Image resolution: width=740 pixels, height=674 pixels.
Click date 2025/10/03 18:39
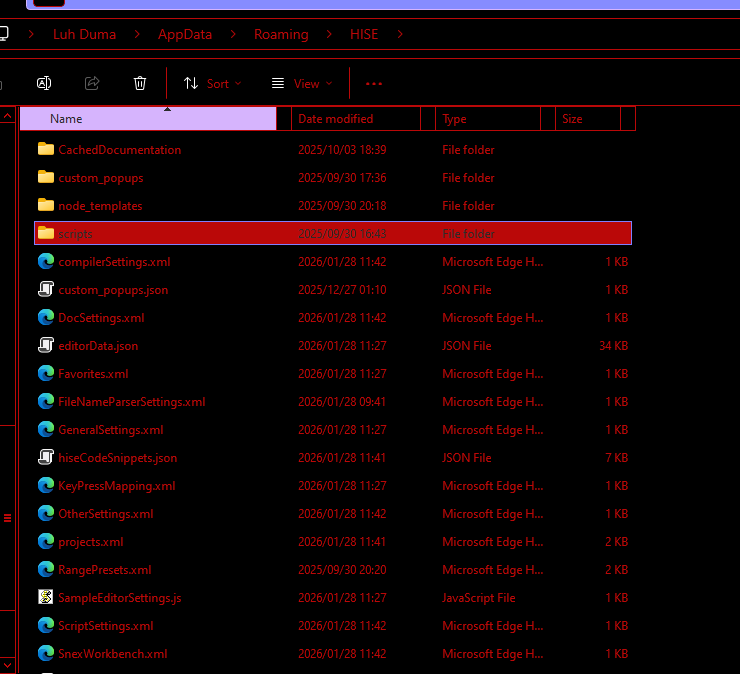(342, 150)
